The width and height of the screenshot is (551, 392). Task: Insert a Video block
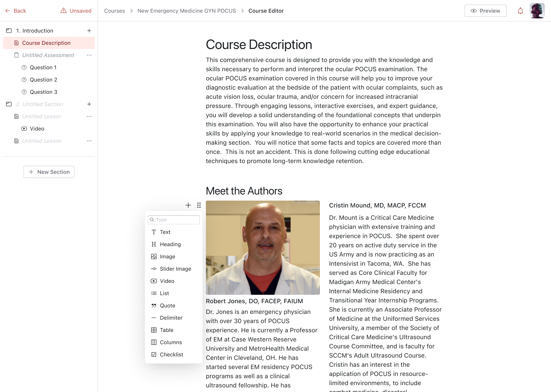(174, 281)
